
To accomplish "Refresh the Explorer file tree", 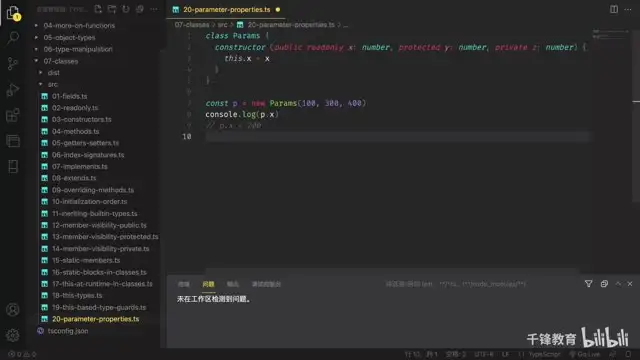I will 126,9.
